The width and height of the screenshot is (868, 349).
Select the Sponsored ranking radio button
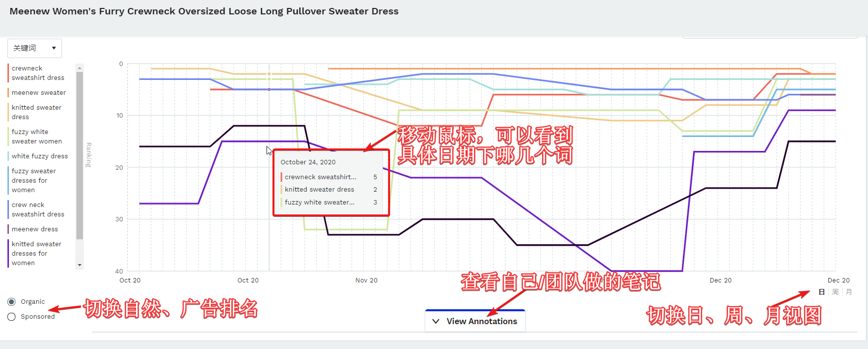point(11,317)
